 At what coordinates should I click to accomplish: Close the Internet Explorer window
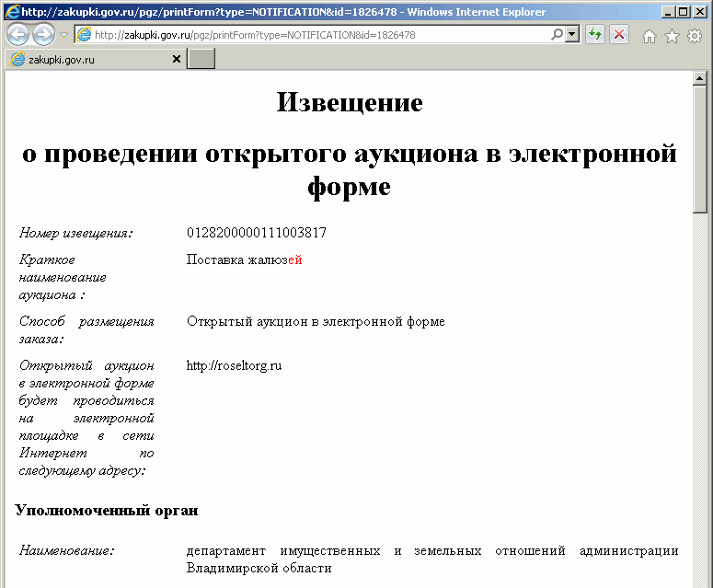coord(700,12)
